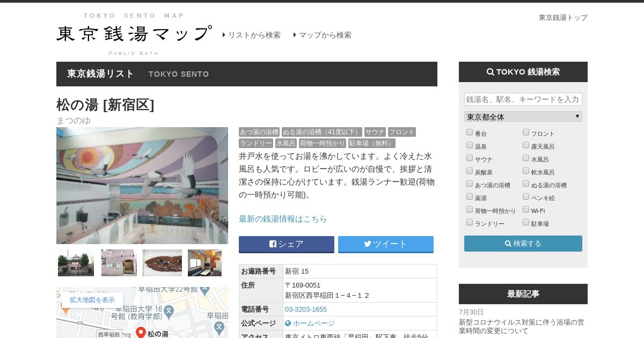644x338 pixels.
Task: Select the ぬる湯の浴槽 filter checkbox
Action: [526, 183]
